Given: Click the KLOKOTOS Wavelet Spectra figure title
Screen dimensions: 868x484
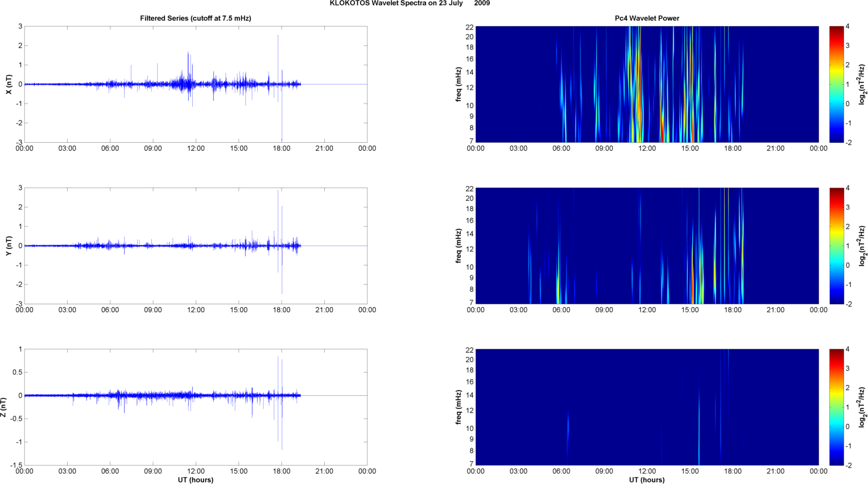Looking at the screenshot, I should 409,3.
